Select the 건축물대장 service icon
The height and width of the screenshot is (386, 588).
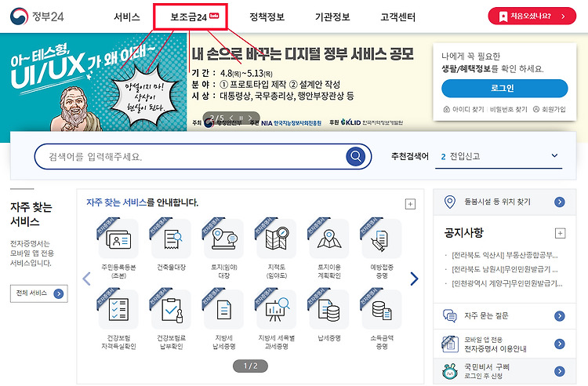pyautogui.click(x=172, y=239)
